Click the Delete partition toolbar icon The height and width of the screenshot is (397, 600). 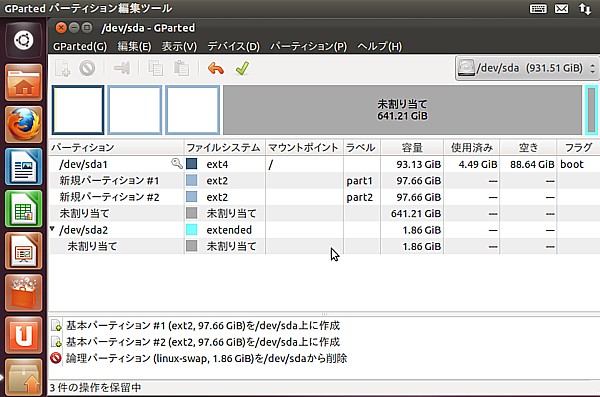[x=87, y=69]
